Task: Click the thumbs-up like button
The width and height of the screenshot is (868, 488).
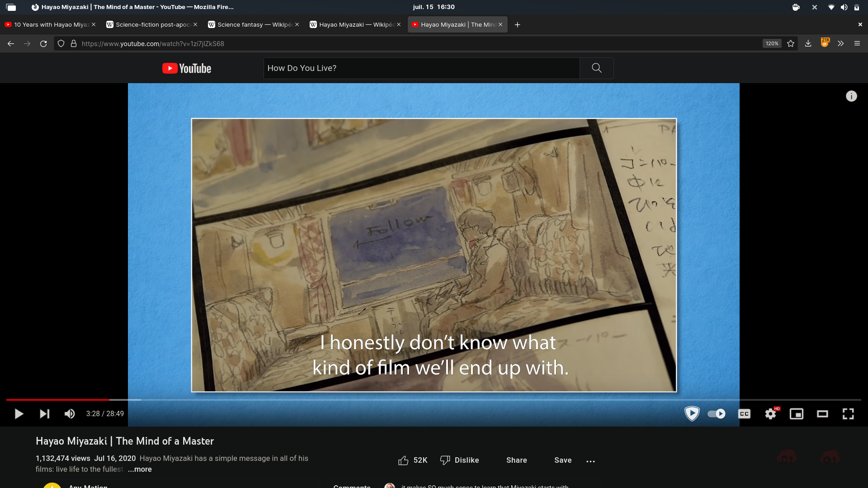Action: tap(403, 460)
